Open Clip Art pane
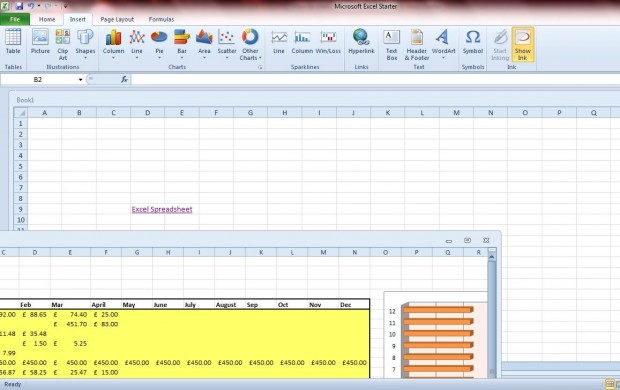620x390 pixels. click(x=62, y=45)
